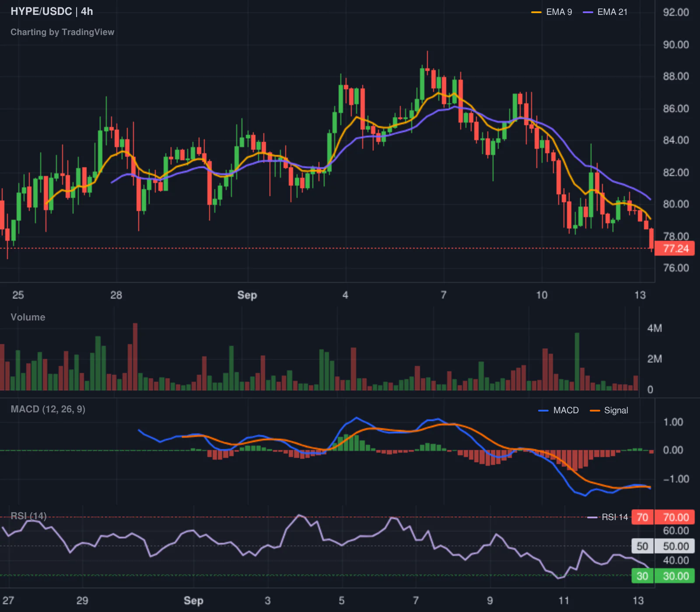The height and width of the screenshot is (612, 700).
Task: Click the 2M volume axis label
Action: [x=654, y=359]
